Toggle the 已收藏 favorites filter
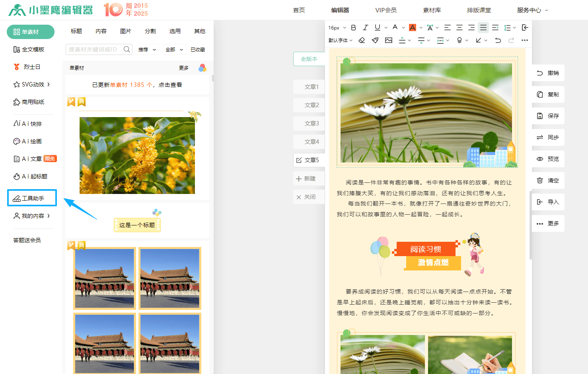Image resolution: width=588 pixels, height=374 pixels. [x=198, y=50]
